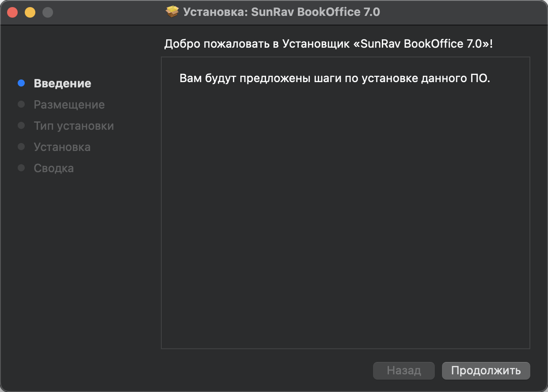
Task: Select the Установка step in sidebar
Action: [x=62, y=147]
